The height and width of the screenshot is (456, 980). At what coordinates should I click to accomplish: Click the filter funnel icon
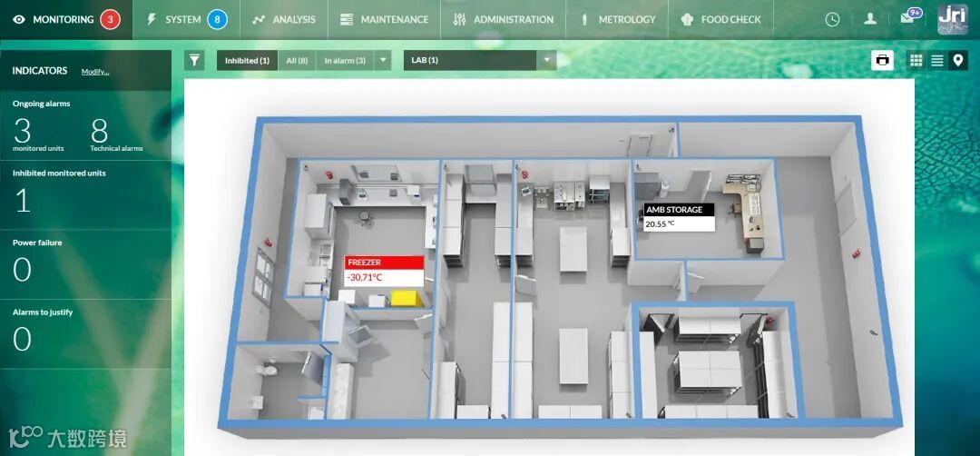pyautogui.click(x=195, y=60)
